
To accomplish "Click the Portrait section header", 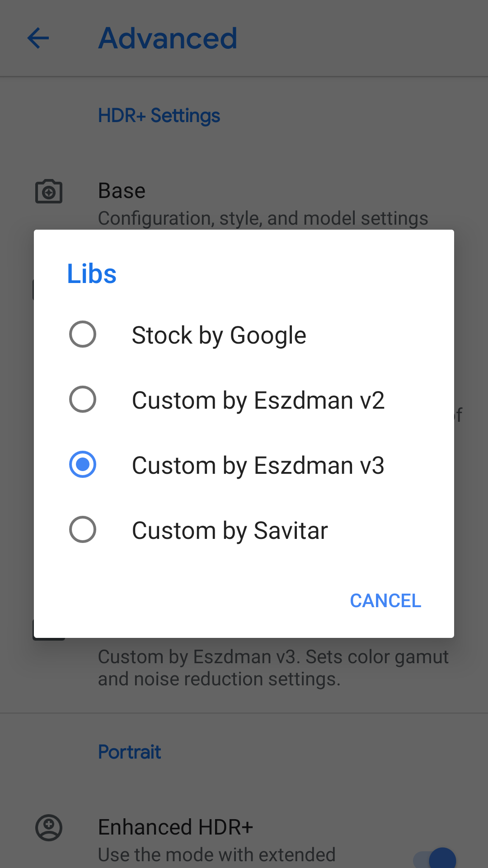I will coord(130,752).
